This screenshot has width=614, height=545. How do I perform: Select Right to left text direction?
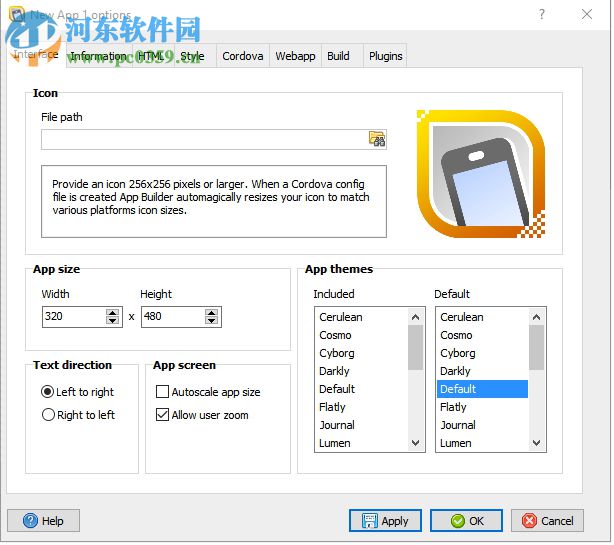78,415
